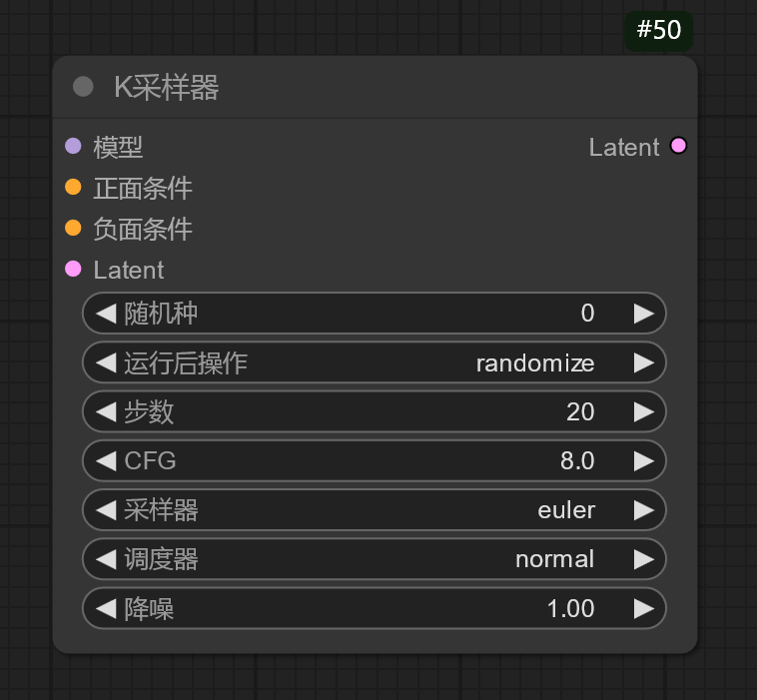The height and width of the screenshot is (700, 757).
Task: Open the 运行后操作 randomize dropdown
Action: (375, 362)
